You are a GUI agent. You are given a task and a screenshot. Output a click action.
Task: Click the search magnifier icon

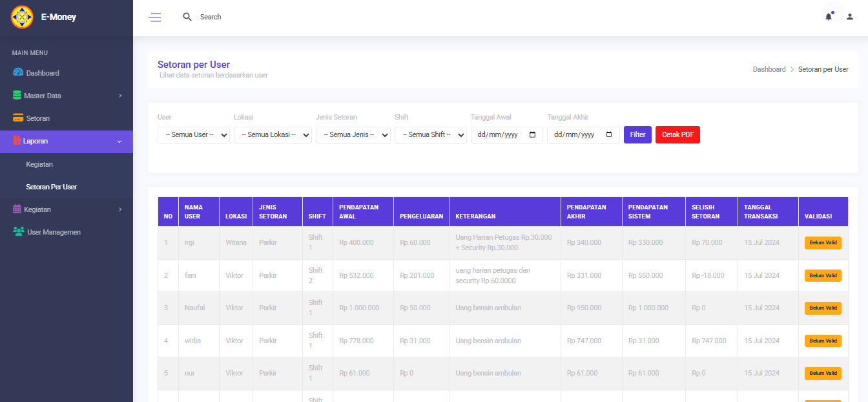point(187,17)
